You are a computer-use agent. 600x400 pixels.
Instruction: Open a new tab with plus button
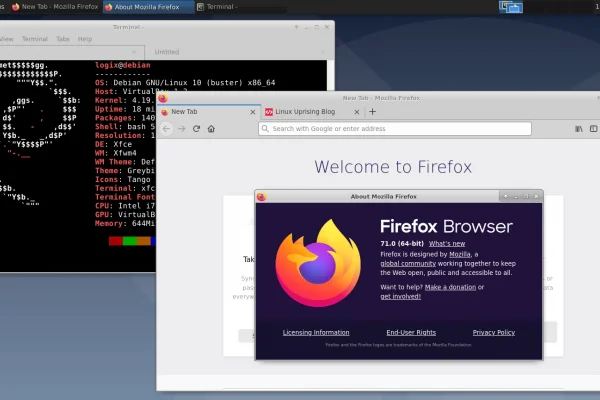coord(372,111)
